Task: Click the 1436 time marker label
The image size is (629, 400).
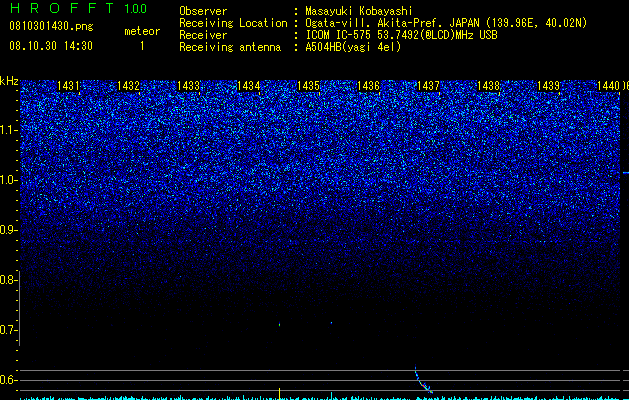Action: click(x=369, y=86)
